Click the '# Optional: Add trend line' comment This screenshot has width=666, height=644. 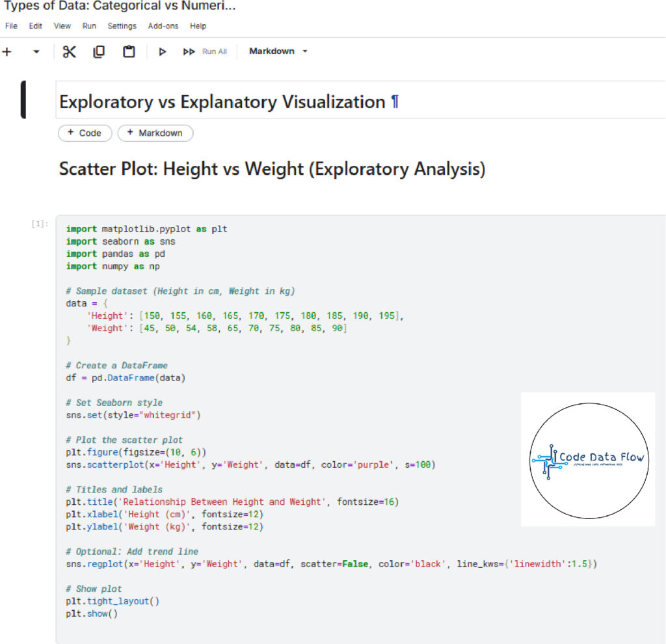point(132,552)
